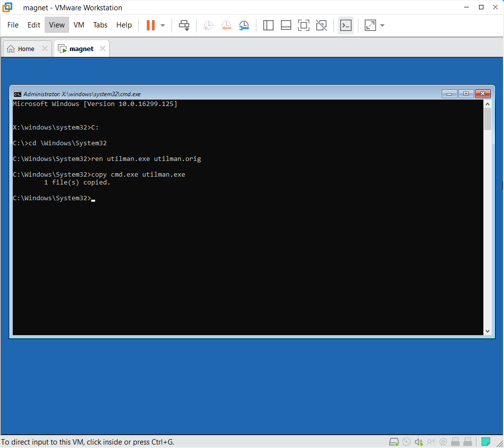504x448 pixels.
Task: Click the 'X:\windows\system32>C:' line
Action: click(55, 128)
